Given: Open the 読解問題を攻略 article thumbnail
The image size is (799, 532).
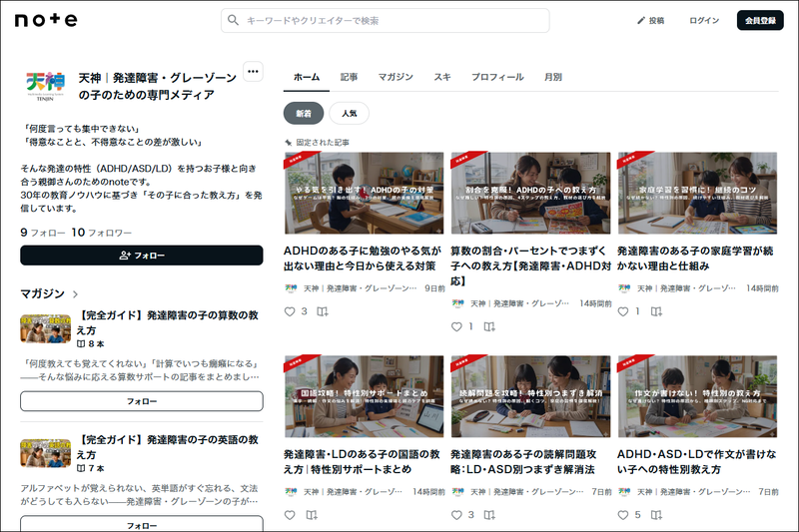Looking at the screenshot, I should tap(530, 396).
